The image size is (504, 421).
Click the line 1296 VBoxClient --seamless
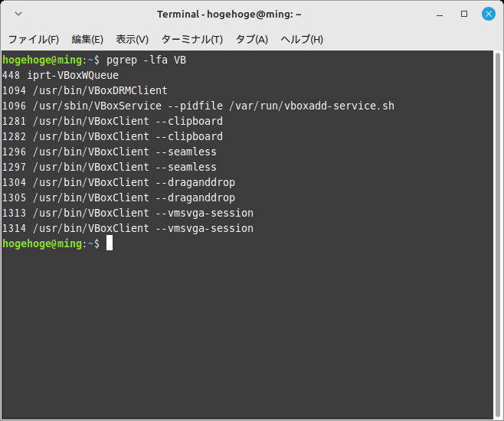(x=110, y=152)
